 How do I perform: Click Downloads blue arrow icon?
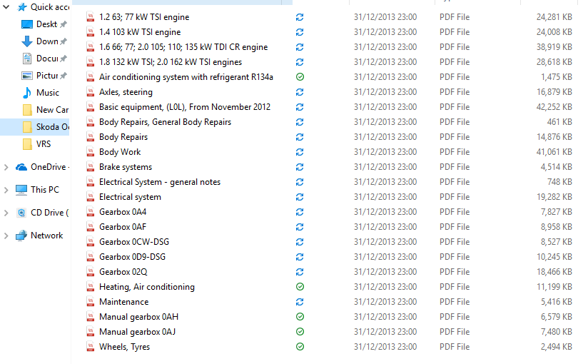27,41
